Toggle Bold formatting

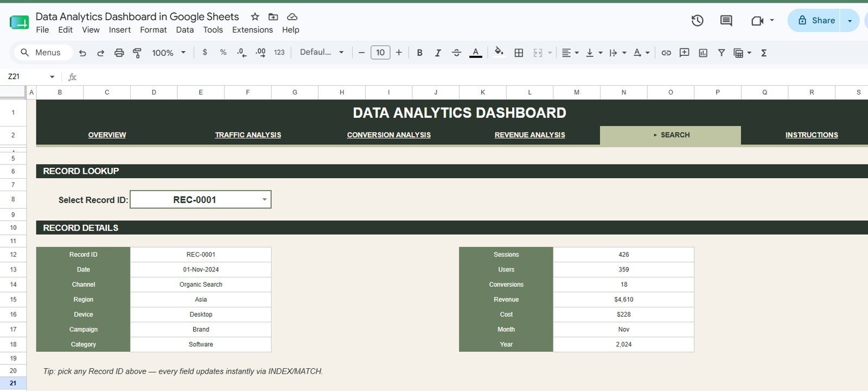419,53
